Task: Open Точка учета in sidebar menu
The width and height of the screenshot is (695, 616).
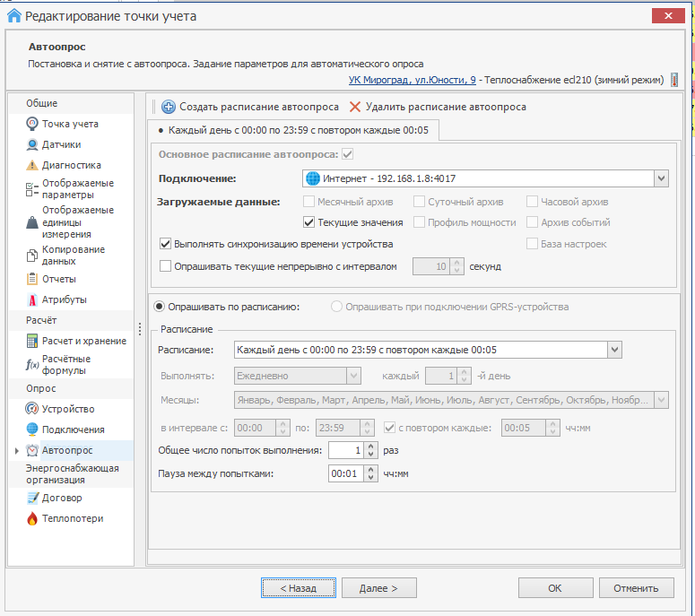Action: pyautogui.click(x=70, y=124)
